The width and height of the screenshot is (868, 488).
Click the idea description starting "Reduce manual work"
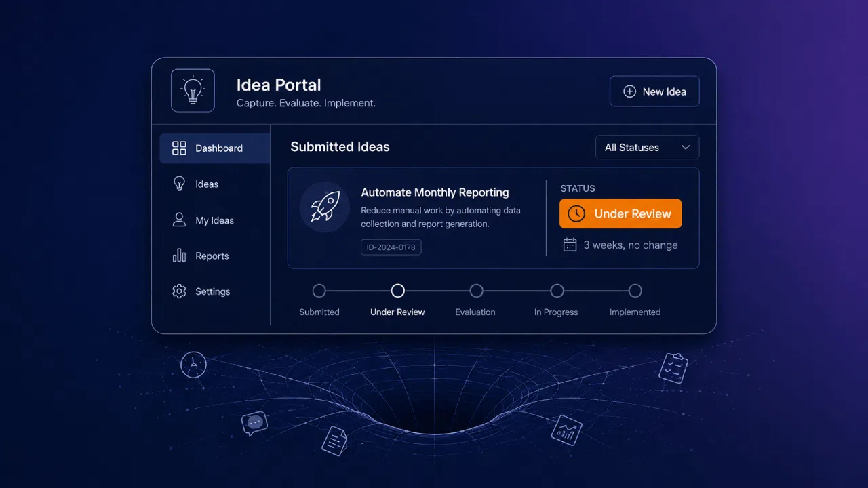click(x=441, y=217)
